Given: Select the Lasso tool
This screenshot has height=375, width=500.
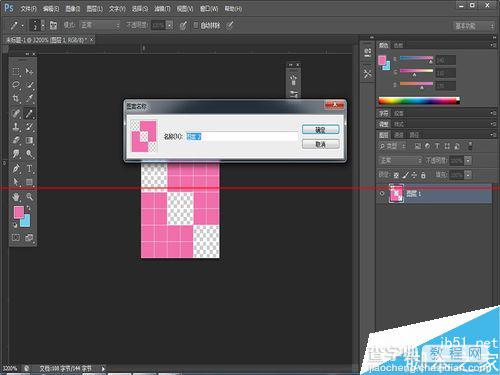Looking at the screenshot, I should tap(16, 85).
